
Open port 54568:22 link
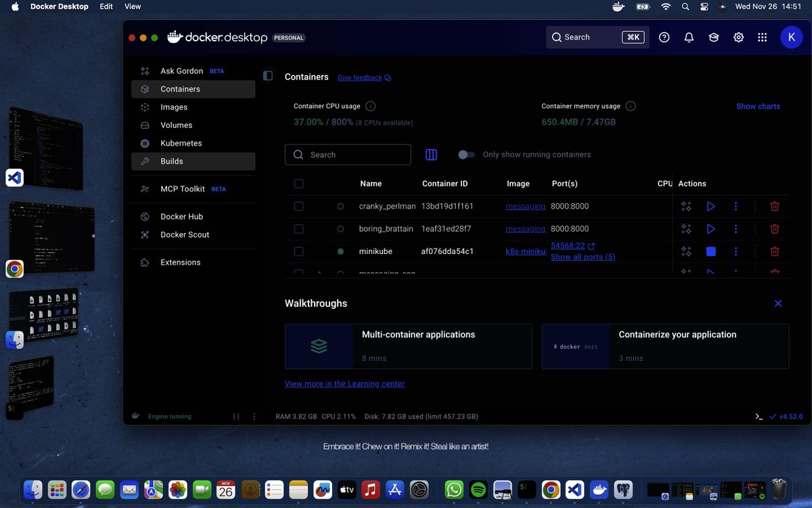pos(572,246)
